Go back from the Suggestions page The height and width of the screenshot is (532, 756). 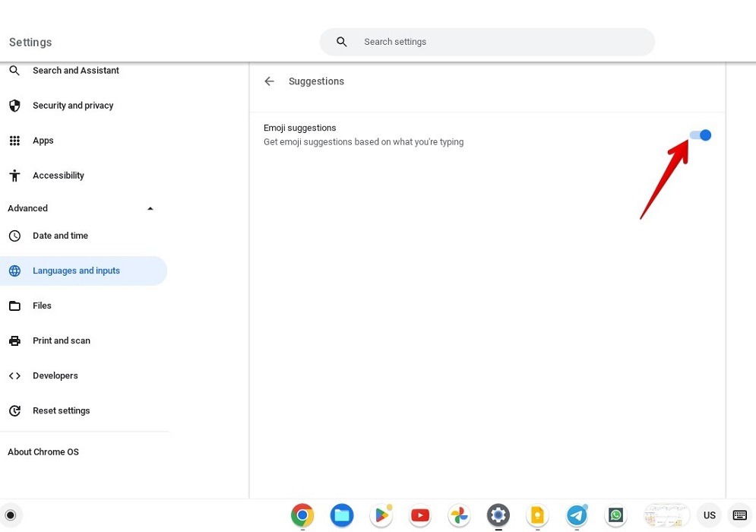point(269,81)
